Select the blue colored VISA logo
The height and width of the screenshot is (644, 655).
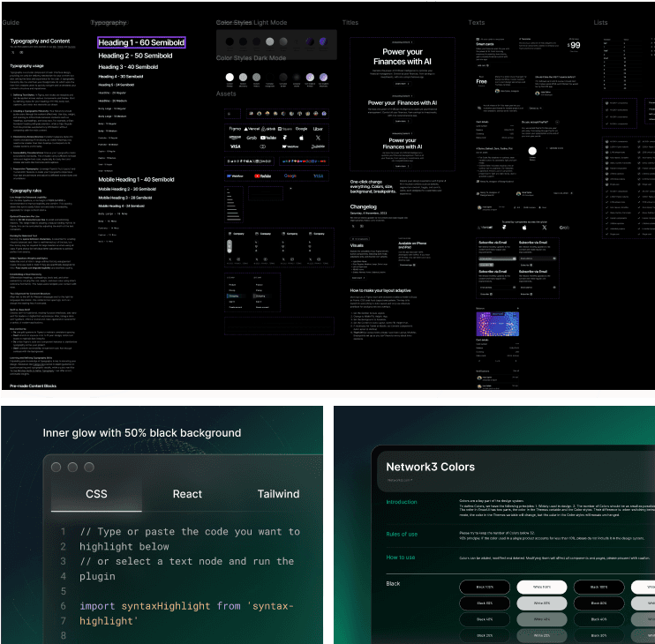pos(318,176)
